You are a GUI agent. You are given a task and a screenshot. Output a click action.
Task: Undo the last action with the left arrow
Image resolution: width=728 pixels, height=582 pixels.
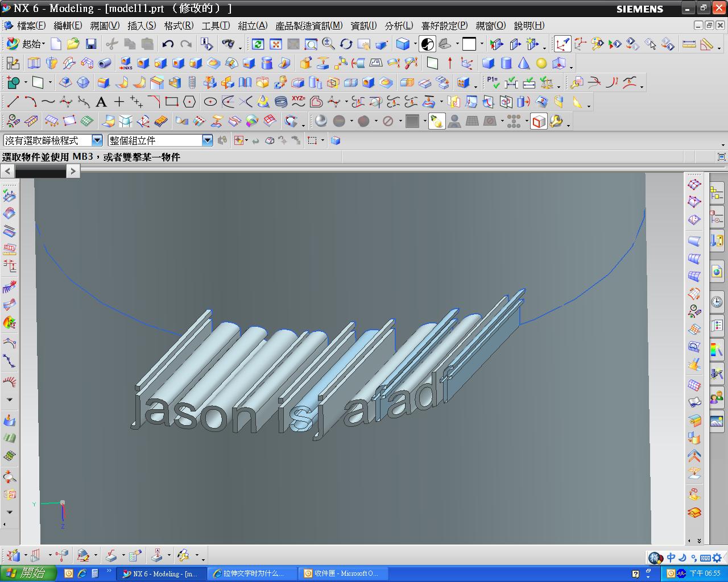[x=168, y=44]
